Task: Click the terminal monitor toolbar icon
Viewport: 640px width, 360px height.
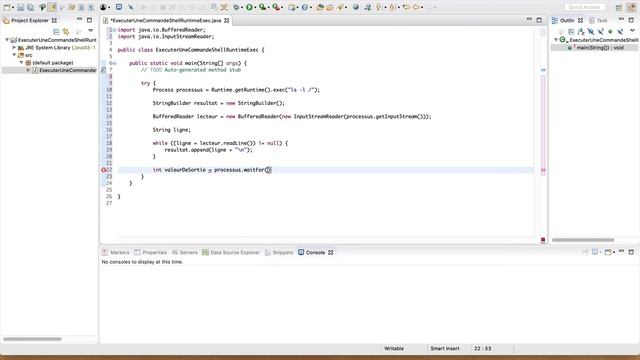Action: 119,7
